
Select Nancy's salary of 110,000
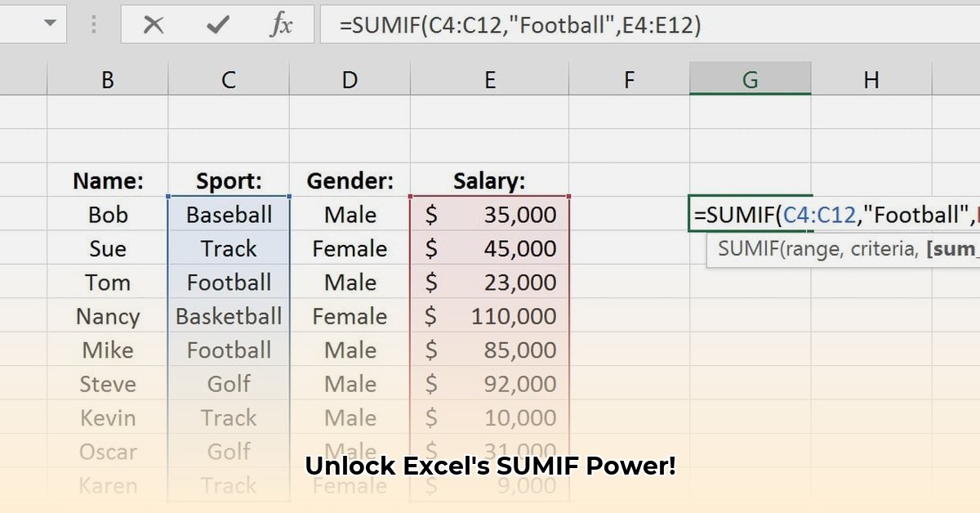click(x=489, y=316)
